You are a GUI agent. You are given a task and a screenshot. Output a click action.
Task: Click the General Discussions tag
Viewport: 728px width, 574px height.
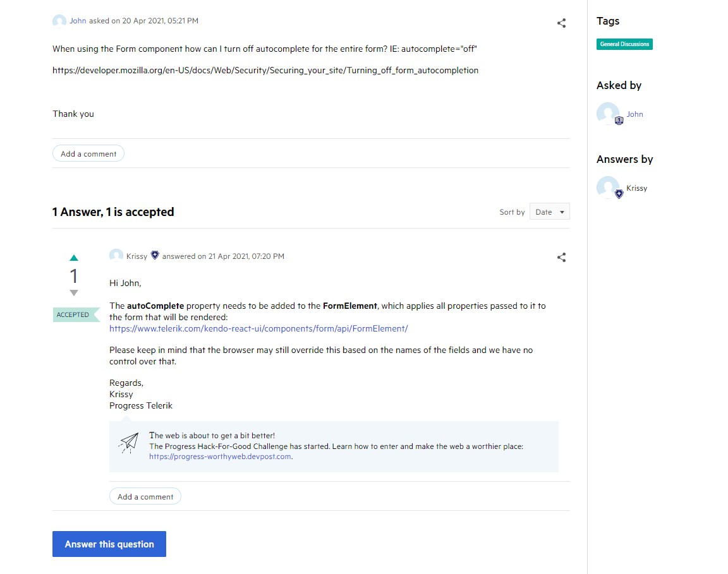tap(624, 44)
